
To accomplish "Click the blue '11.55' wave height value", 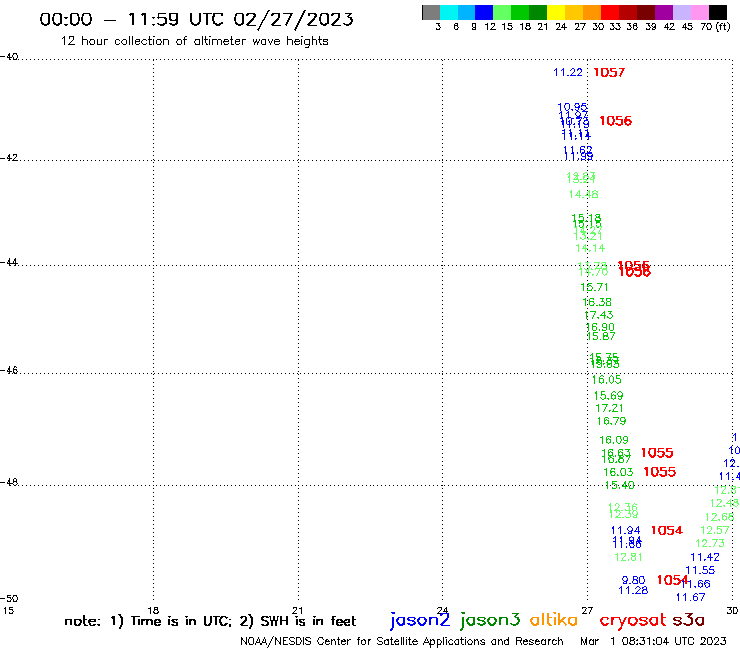I will pyautogui.click(x=700, y=570).
